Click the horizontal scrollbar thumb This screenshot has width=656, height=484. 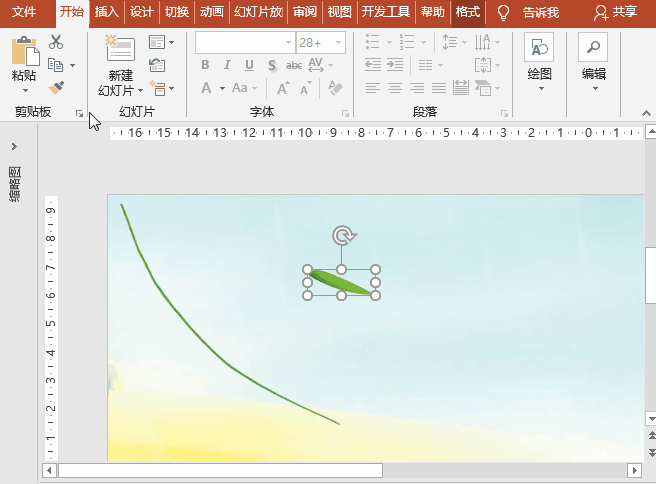coord(220,470)
